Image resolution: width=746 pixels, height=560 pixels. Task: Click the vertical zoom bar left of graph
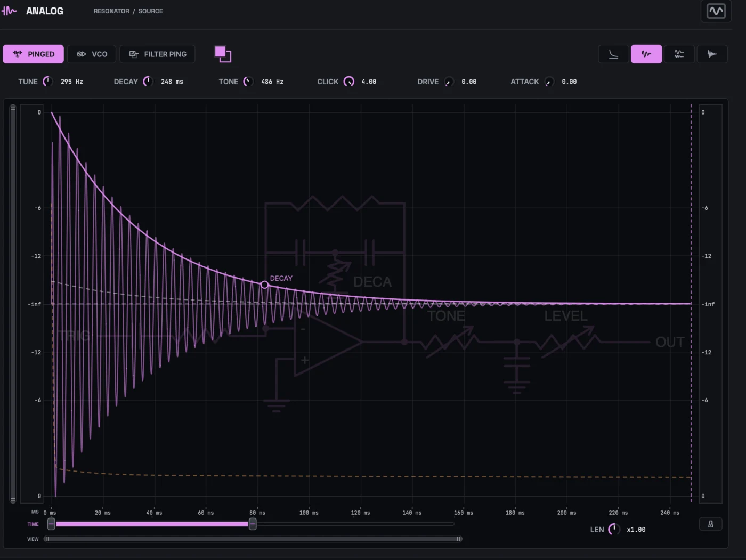tap(13, 304)
